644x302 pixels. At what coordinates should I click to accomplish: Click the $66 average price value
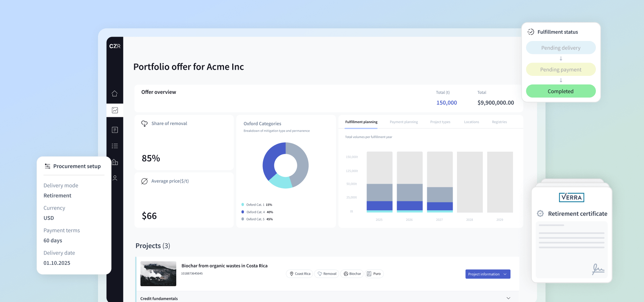[149, 216]
